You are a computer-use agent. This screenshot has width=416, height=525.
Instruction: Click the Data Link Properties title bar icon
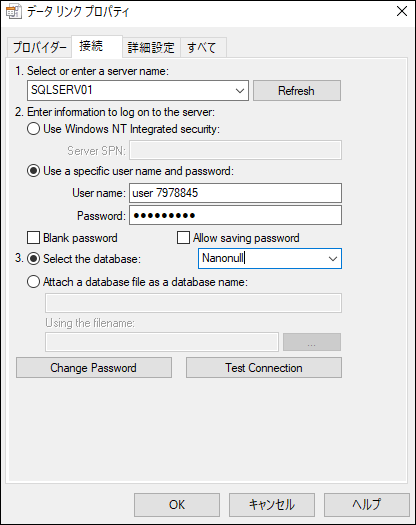pos(13,11)
